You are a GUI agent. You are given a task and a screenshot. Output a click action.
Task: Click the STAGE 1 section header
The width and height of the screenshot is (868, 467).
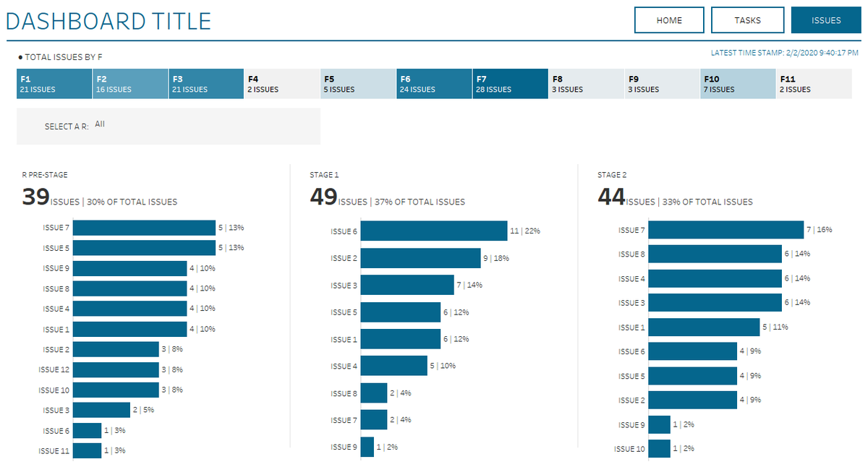tap(323, 175)
